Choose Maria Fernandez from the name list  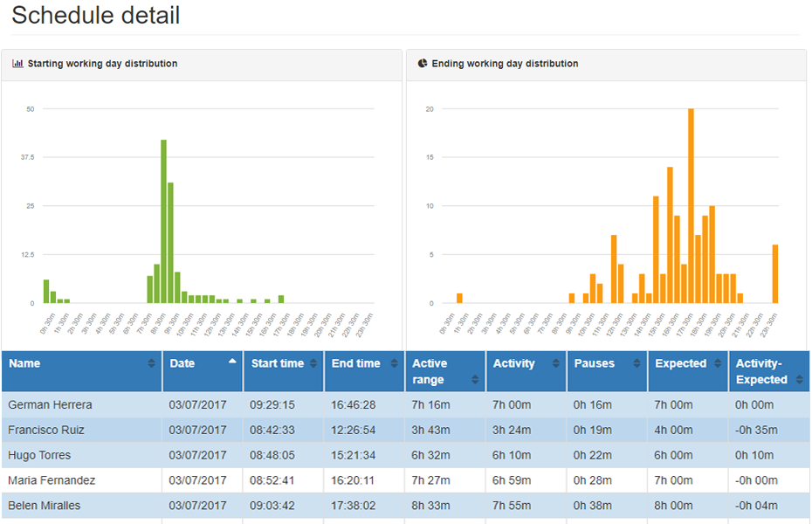pyautogui.click(x=52, y=481)
